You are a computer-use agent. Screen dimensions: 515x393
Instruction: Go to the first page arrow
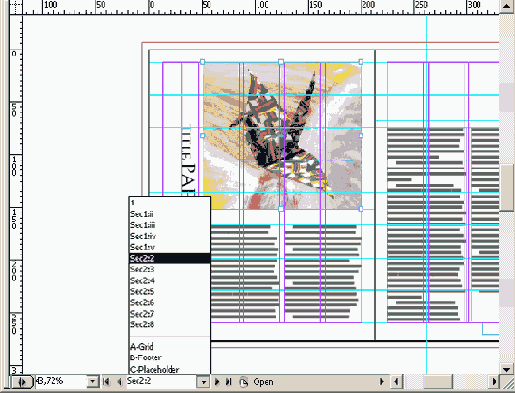[x=106, y=381]
